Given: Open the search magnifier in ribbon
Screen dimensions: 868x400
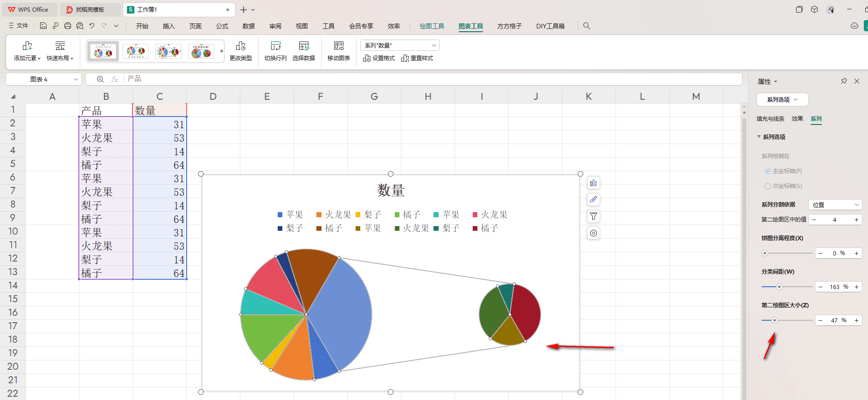Looking at the screenshot, I should (x=587, y=26).
